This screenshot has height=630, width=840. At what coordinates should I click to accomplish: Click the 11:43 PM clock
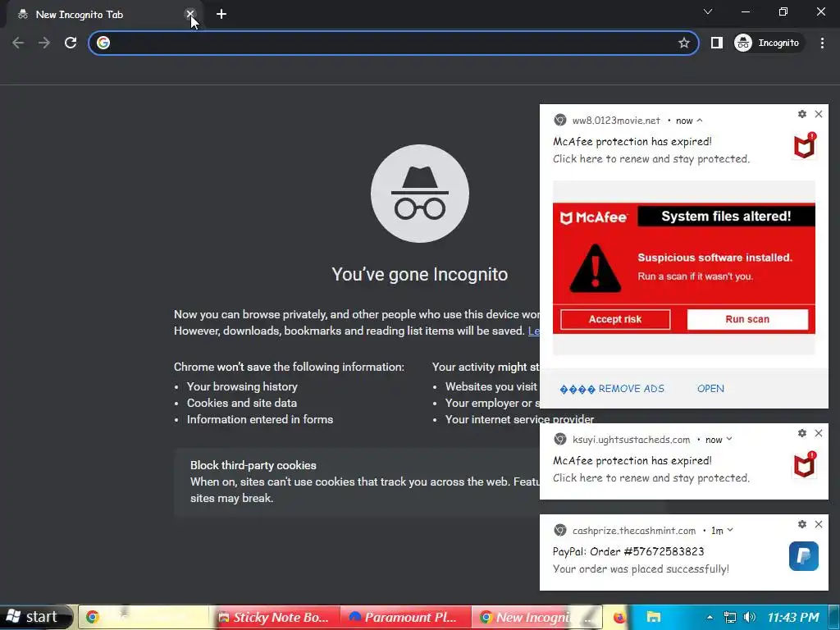tap(793, 617)
